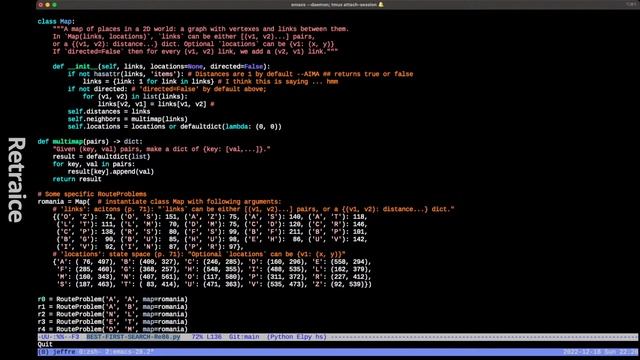Click the "def __init__" function name
This screenshot has height=360, width=640.
82,67
